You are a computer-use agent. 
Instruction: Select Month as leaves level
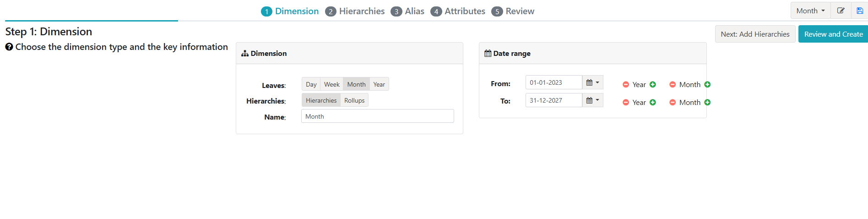(356, 84)
